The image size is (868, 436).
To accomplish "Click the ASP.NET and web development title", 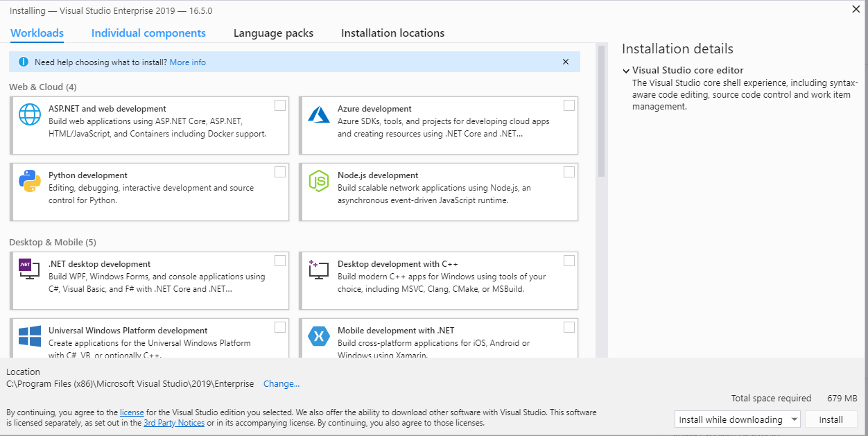I will coord(107,109).
